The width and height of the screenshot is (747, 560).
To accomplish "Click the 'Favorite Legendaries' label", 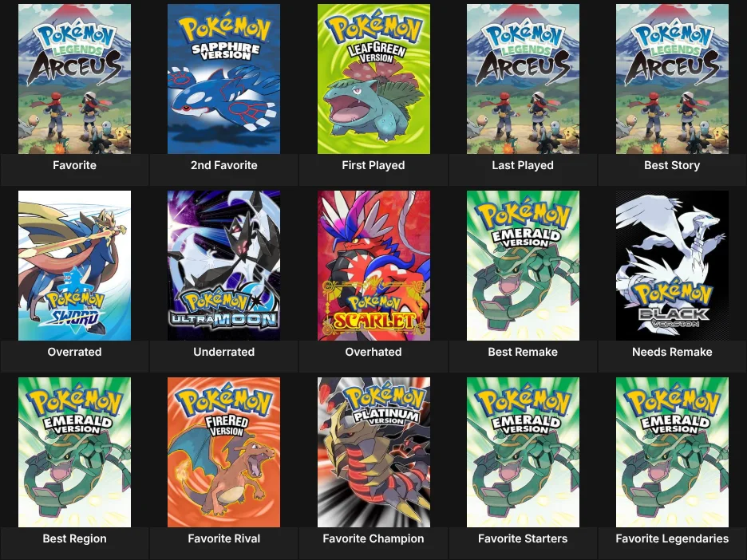I will (672, 538).
